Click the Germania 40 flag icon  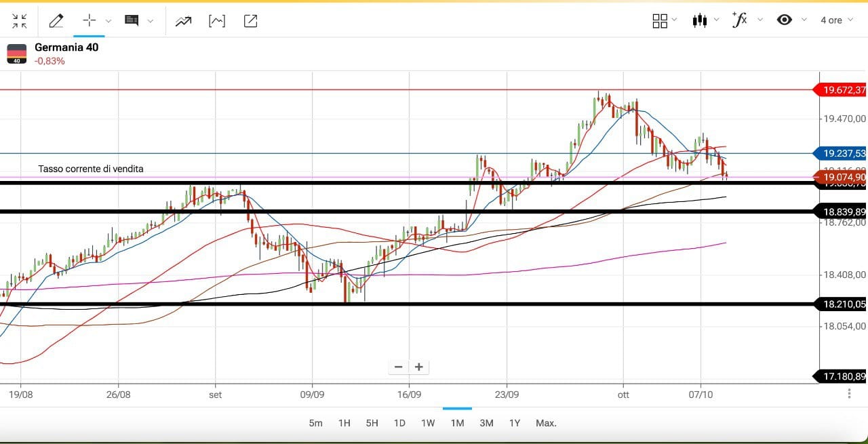(x=17, y=54)
